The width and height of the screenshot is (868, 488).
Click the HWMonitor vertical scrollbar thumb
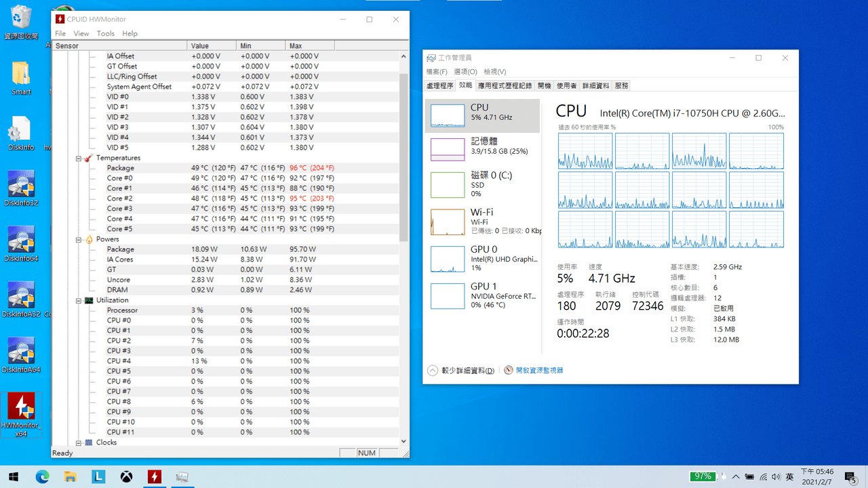(404, 157)
